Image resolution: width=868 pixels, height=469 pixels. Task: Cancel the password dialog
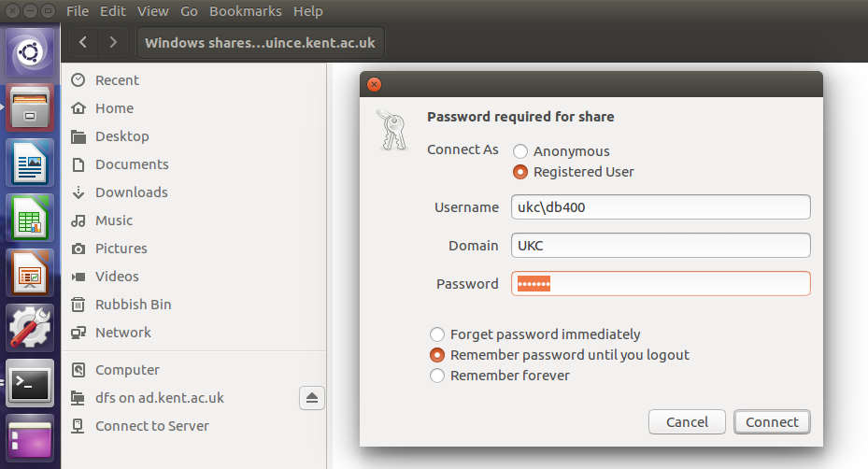click(x=687, y=422)
